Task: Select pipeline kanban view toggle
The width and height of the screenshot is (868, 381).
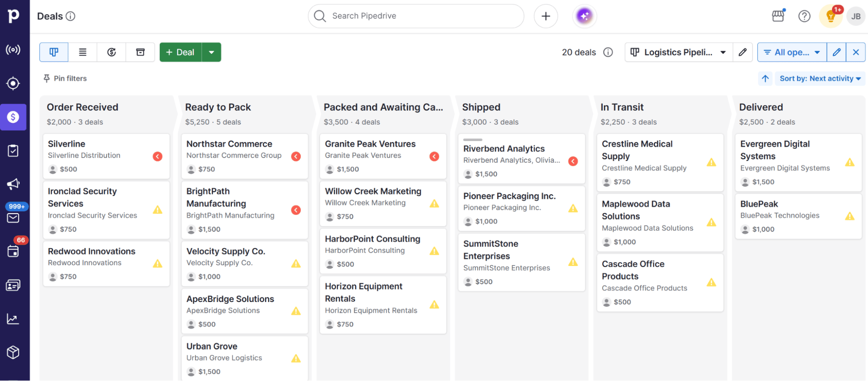Action: (54, 52)
